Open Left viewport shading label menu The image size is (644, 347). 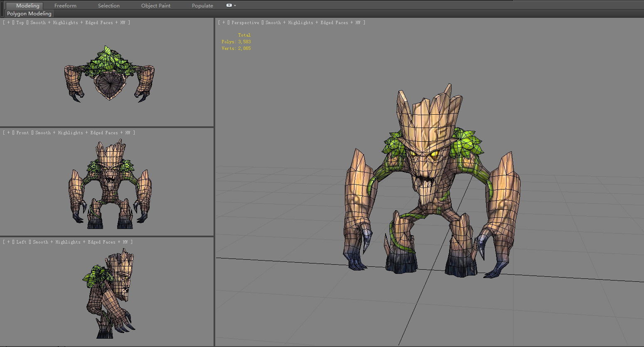(x=80, y=242)
